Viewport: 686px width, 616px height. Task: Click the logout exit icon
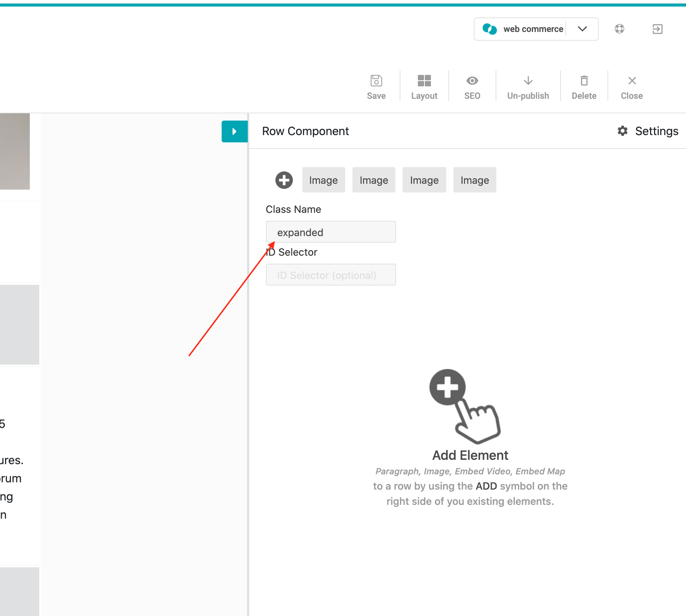coord(657,29)
